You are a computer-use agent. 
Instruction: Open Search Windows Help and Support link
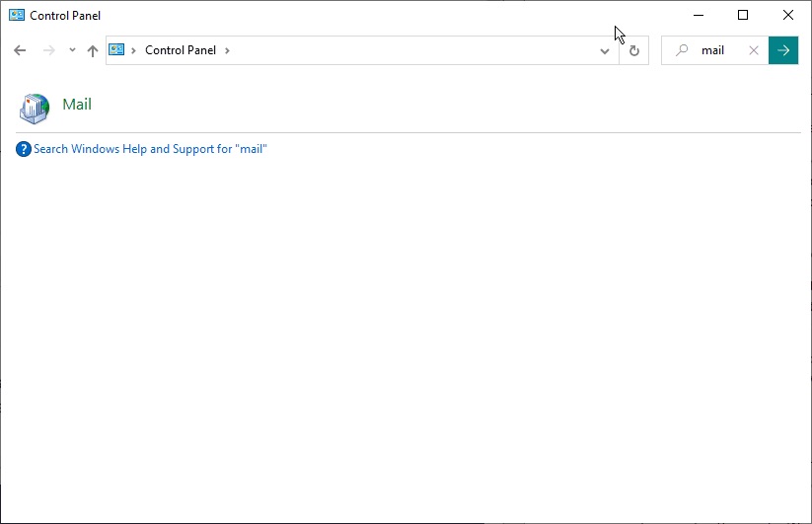(x=150, y=149)
